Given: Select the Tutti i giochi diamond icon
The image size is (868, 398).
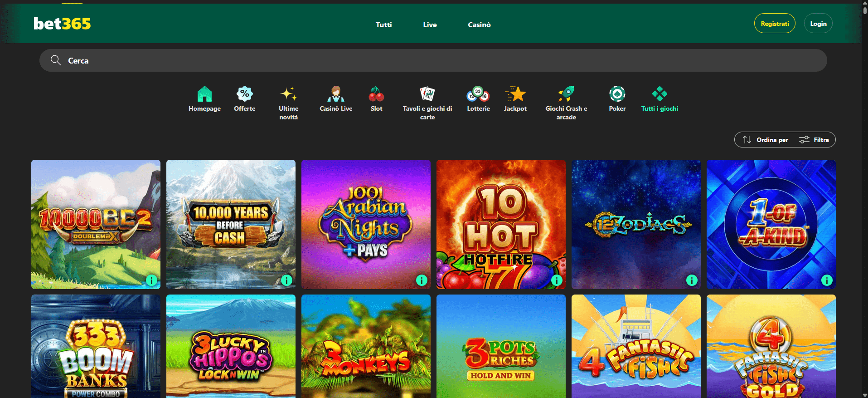Looking at the screenshot, I should click(659, 94).
